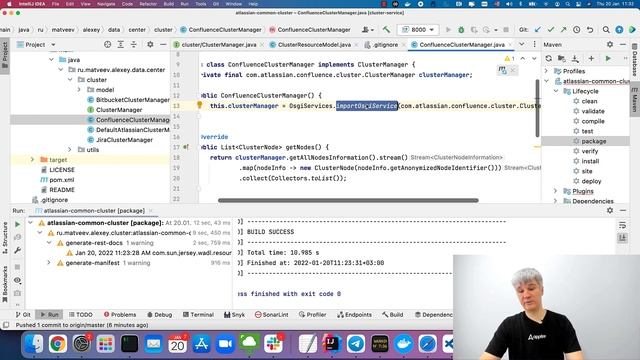Click the Project panel locate-file target icon
Viewport: 640px width, 360px height.
[107, 44]
